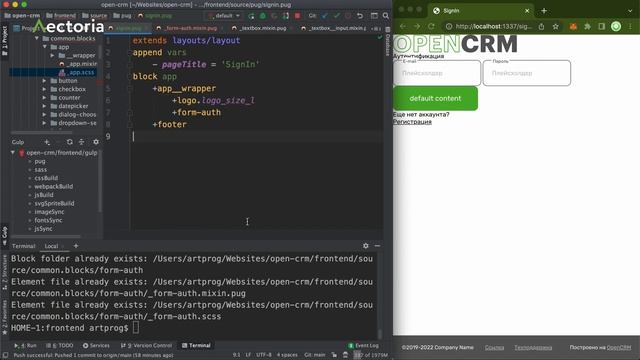The height and width of the screenshot is (360, 640).
Task: Collapse all in Gulp panel
Action: click(82, 142)
